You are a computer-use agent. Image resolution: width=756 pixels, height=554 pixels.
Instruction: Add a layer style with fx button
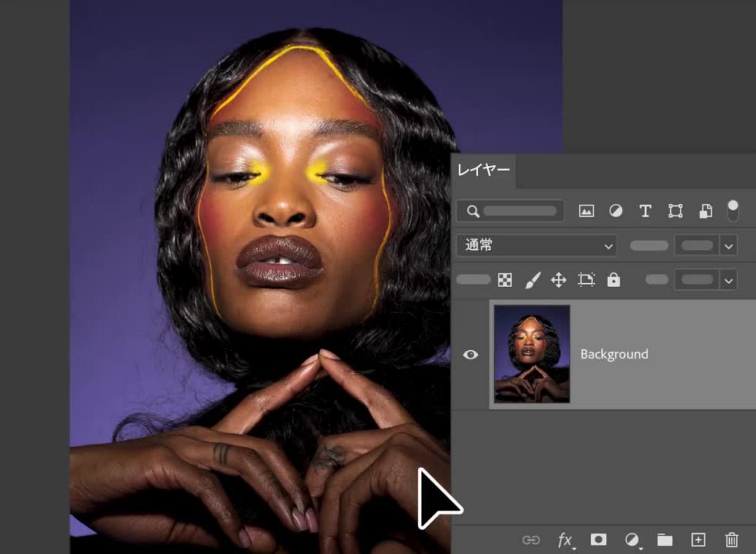click(565, 540)
